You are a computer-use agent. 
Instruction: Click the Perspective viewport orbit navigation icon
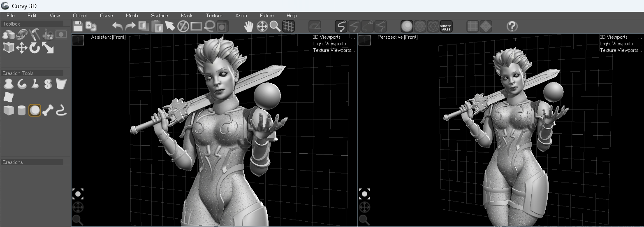click(x=364, y=207)
